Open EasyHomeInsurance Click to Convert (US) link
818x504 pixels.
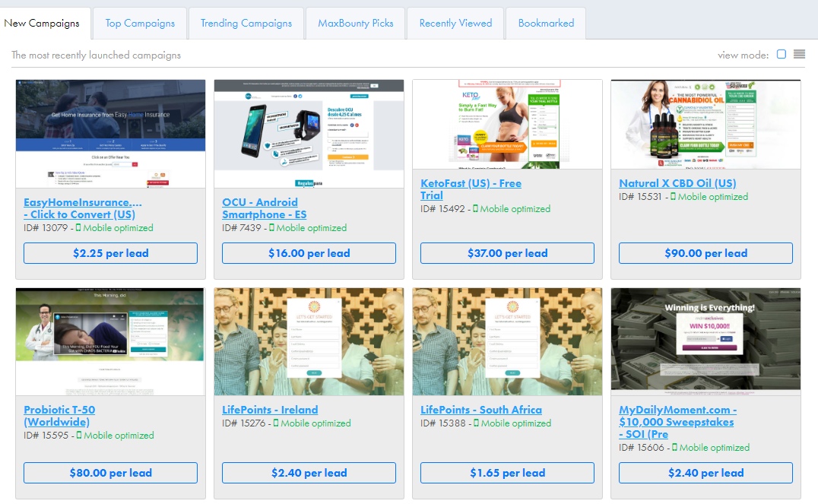[x=82, y=208]
